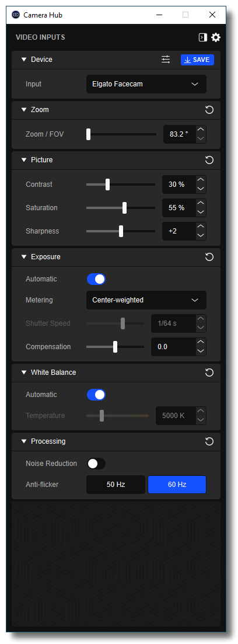Open the Metering mode dropdown
Screen dimensions: 238x644
click(x=146, y=300)
